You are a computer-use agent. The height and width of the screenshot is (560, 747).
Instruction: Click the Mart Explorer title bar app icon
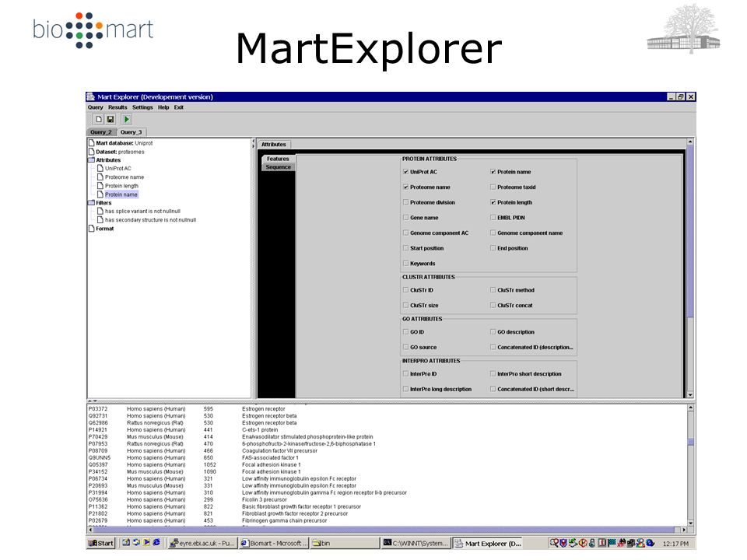pyautogui.click(x=90, y=96)
